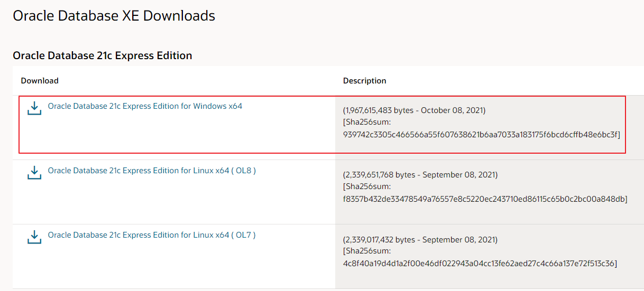Open Express Edition for Linux x64 (OL8) link
The image size is (644, 291).
click(x=152, y=171)
